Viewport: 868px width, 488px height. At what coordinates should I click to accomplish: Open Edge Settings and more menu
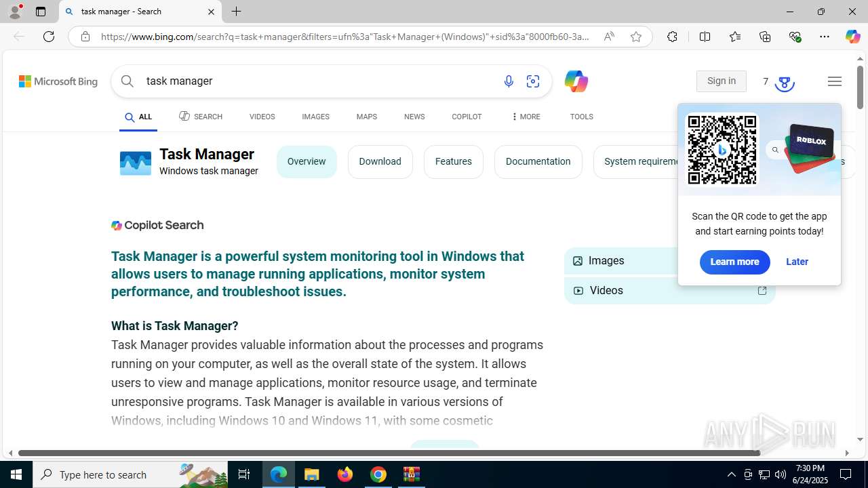[825, 37]
